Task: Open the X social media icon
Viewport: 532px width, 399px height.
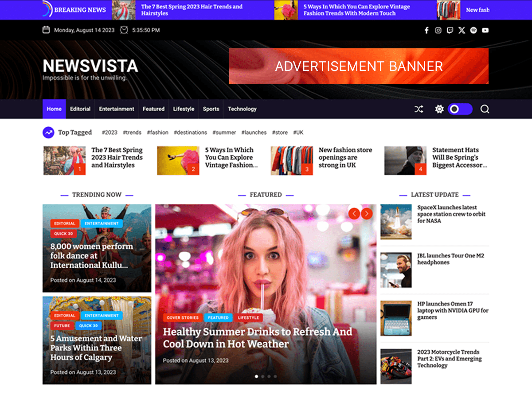Action: pos(462,30)
